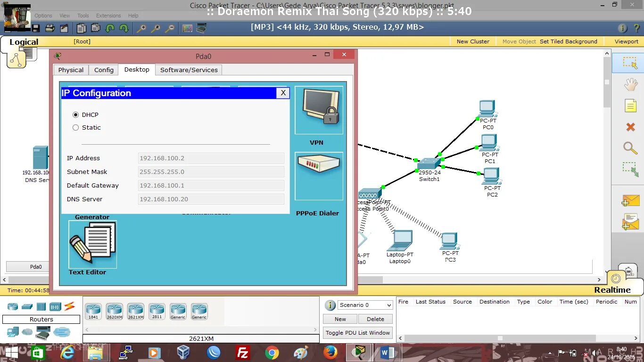644x362 pixels.
Task: Click the green Redo arrow icon
Action: click(124, 28)
